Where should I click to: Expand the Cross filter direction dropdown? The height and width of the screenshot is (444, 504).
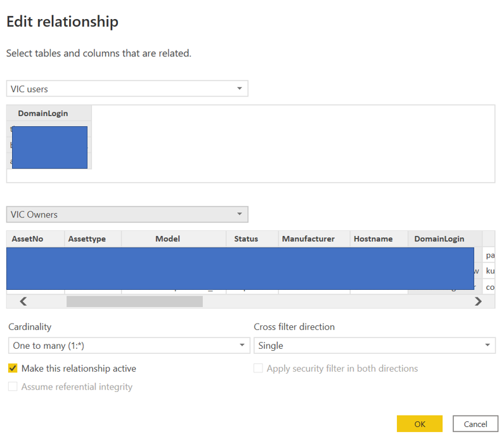pos(375,346)
